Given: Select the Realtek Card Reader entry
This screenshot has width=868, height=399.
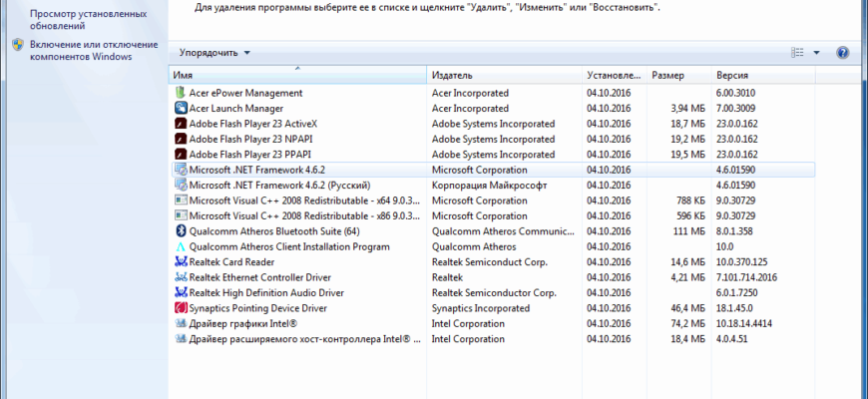Looking at the screenshot, I should 493,261.
